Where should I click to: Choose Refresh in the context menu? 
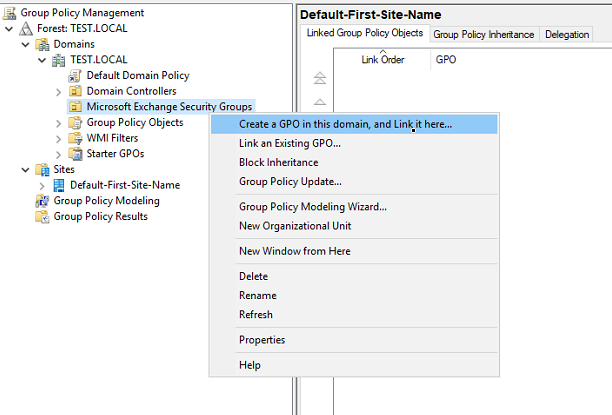(354, 315)
